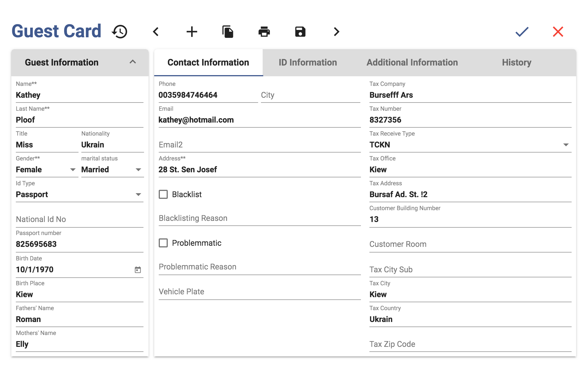Expand the Tax Receive Type dropdown
This screenshot has height=383, width=588.
click(470, 145)
